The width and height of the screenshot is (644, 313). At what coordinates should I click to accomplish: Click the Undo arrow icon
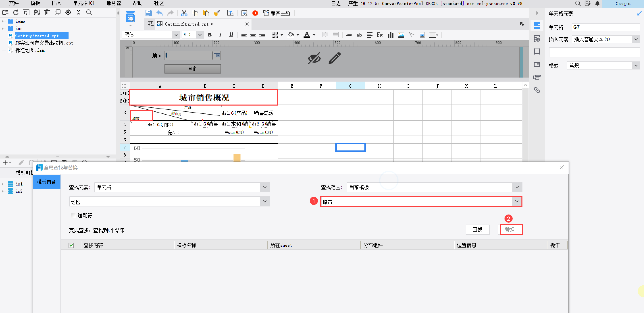(x=159, y=13)
